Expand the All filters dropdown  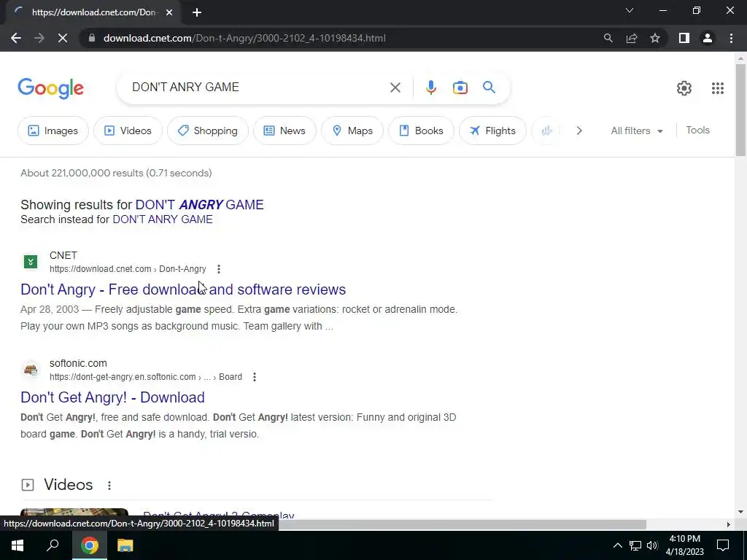pos(637,131)
